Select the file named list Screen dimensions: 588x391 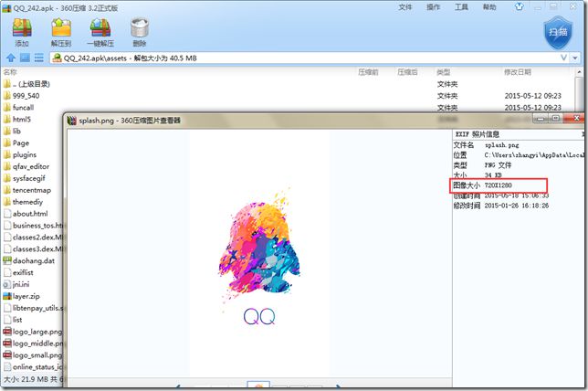pyautogui.click(x=13, y=320)
